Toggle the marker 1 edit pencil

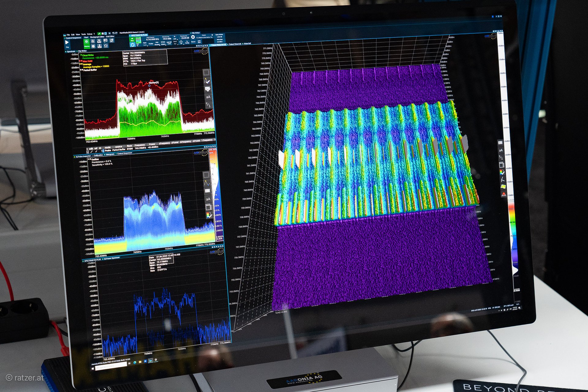[x=92, y=151]
